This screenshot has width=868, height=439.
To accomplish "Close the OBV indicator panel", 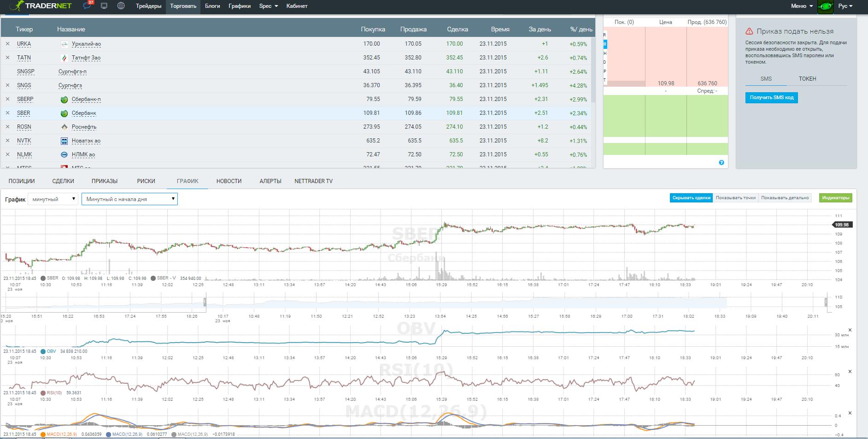I will pos(850,330).
